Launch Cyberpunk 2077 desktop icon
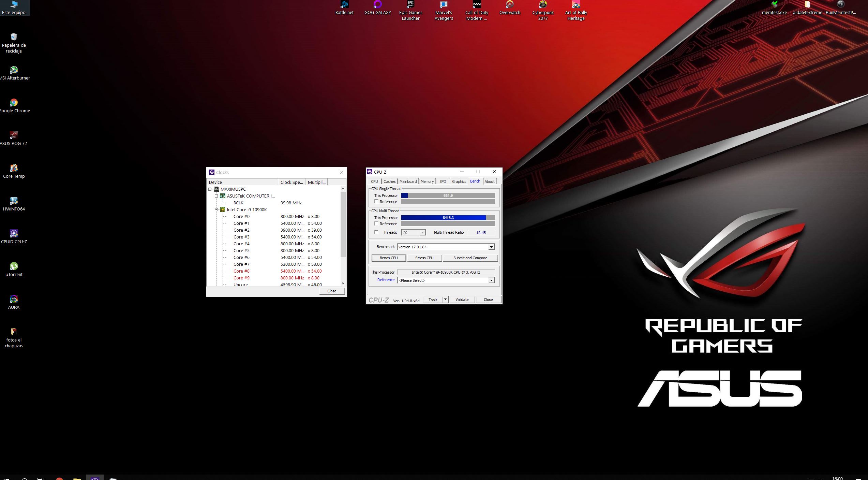This screenshot has width=868, height=480. coord(543,10)
